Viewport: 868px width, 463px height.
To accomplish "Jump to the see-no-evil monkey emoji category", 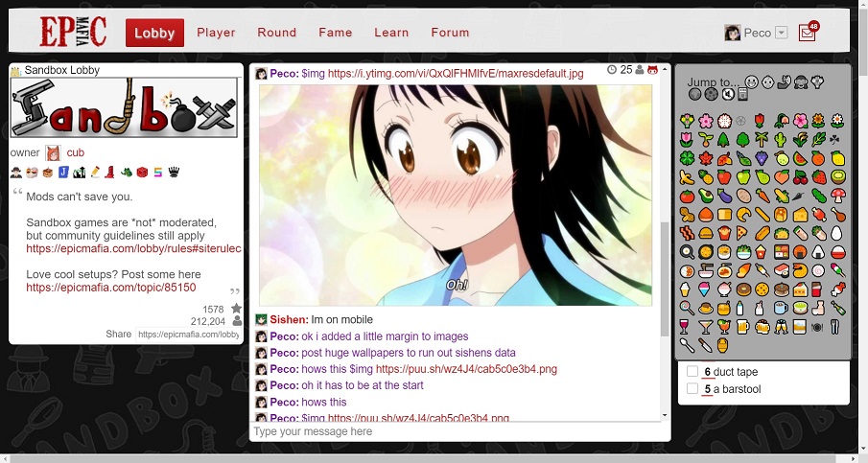I will click(800, 81).
